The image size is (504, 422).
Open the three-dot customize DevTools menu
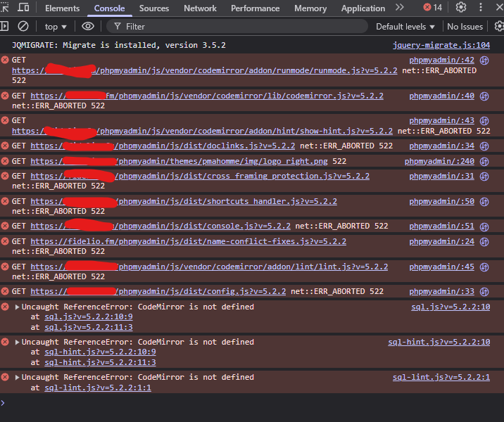481,7
